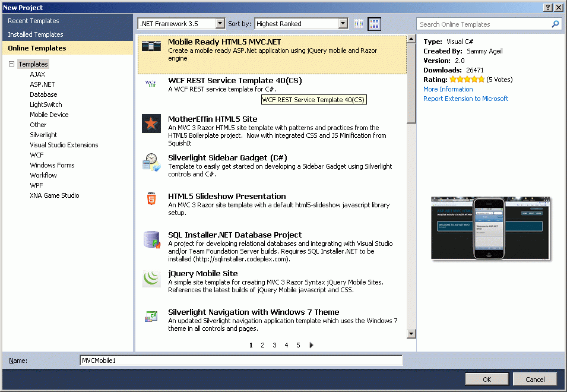Viewport: 567px width, 392px height.
Task: Select the Database category
Action: [43, 94]
